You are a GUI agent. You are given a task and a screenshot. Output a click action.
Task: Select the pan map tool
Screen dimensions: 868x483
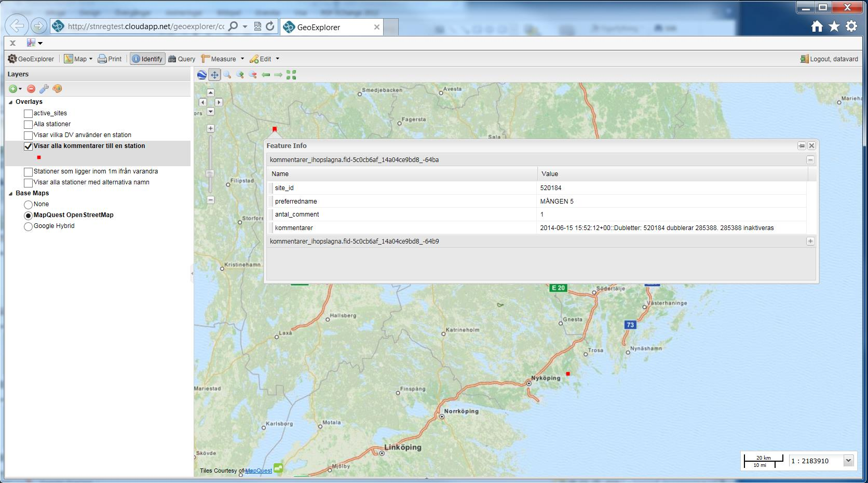(214, 75)
